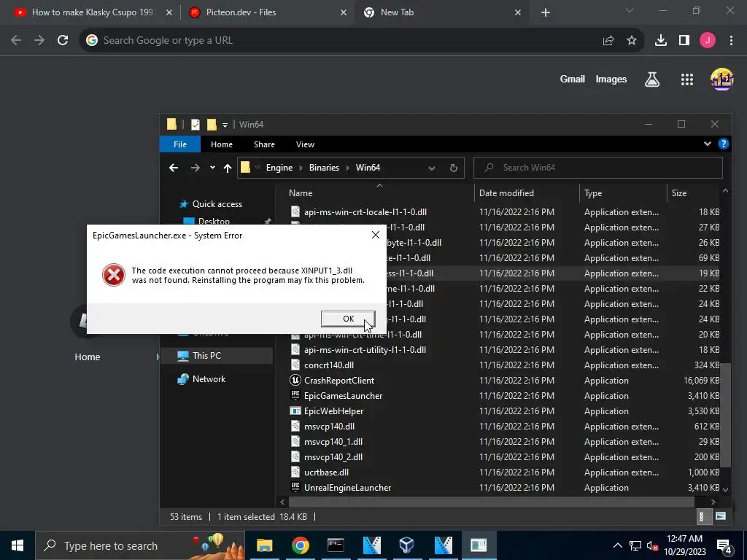747x560 pixels.
Task: Go up one folder level in Explorer
Action: click(228, 168)
